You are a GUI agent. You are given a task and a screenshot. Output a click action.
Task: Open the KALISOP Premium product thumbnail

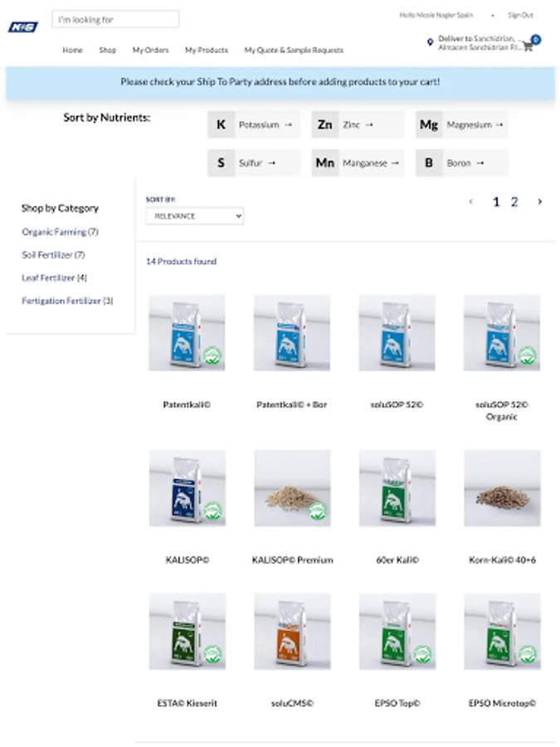pyautogui.click(x=292, y=488)
